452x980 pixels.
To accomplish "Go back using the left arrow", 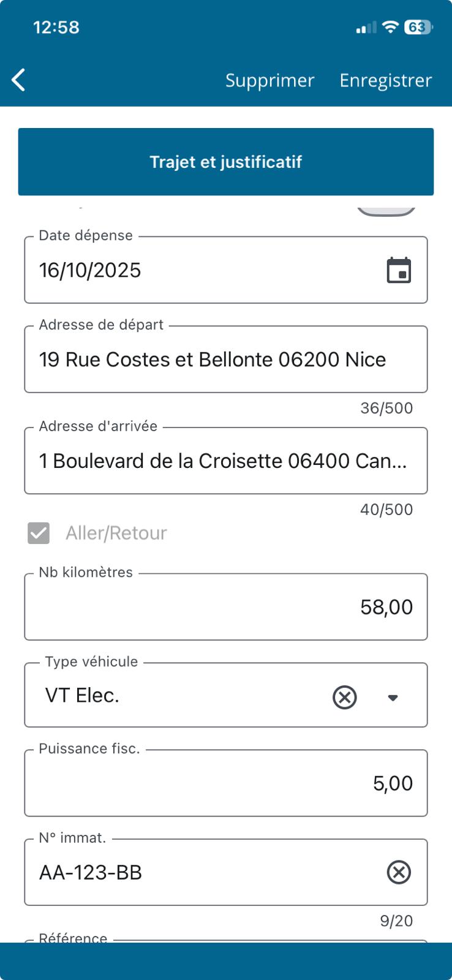I will pyautogui.click(x=19, y=80).
